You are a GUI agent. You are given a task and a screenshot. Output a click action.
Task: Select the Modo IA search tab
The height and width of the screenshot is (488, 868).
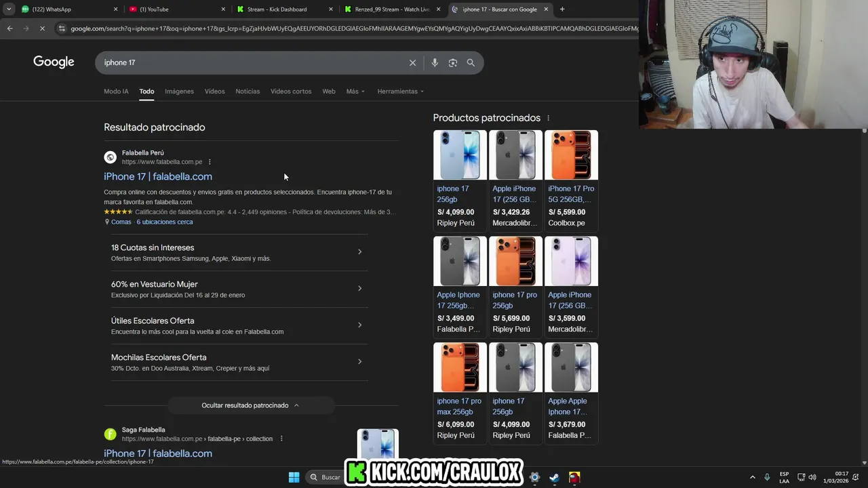(116, 91)
